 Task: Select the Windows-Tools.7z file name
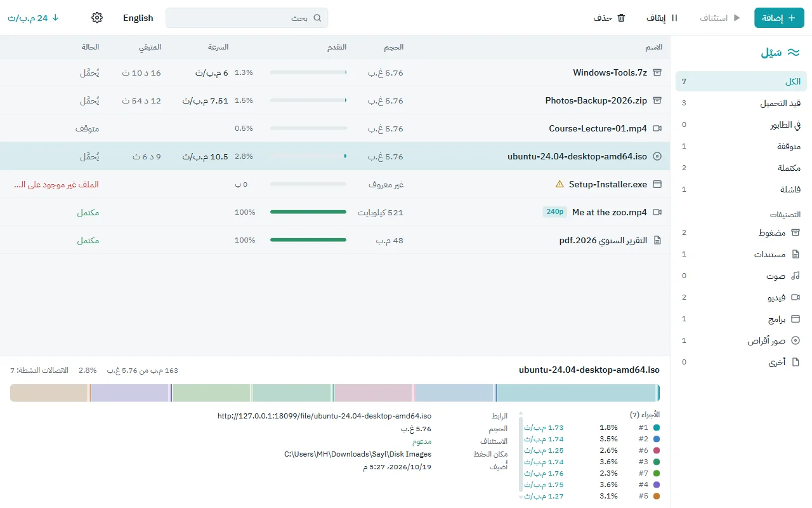point(610,72)
